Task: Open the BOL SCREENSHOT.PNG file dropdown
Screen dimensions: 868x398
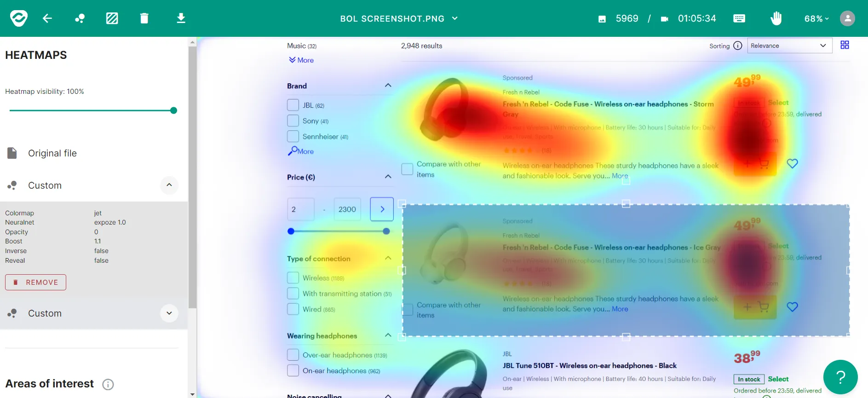Action: pyautogui.click(x=399, y=18)
